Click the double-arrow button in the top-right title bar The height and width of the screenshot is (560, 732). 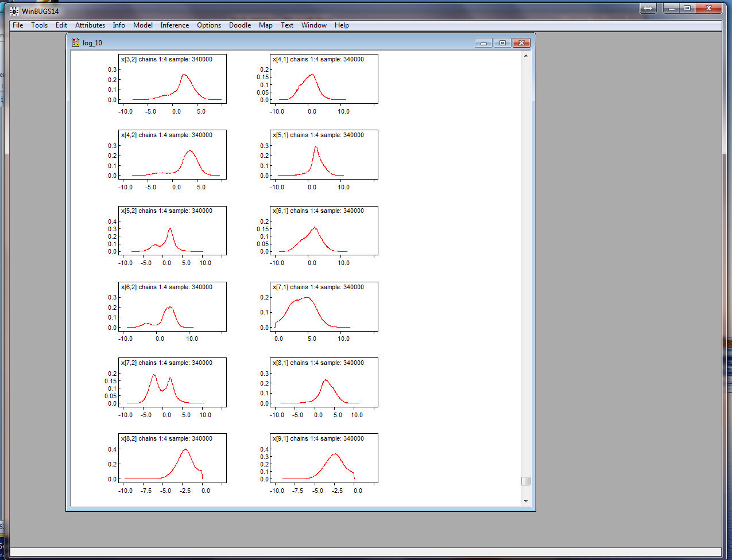pos(648,8)
